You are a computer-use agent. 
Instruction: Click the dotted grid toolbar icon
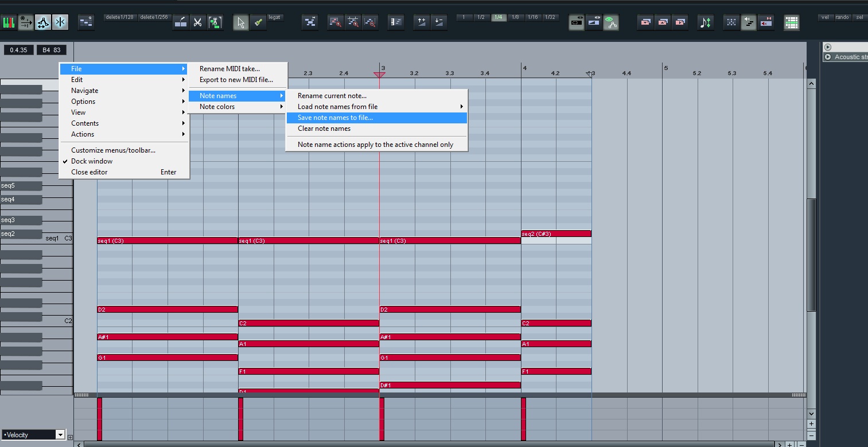[x=731, y=22]
